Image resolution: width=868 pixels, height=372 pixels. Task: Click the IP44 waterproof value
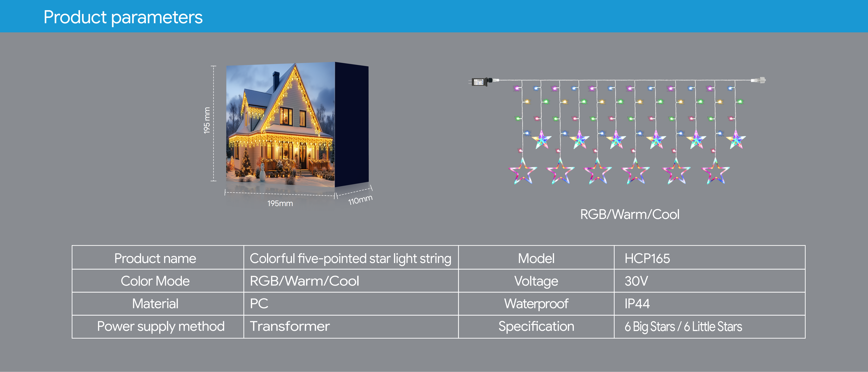coord(637,304)
